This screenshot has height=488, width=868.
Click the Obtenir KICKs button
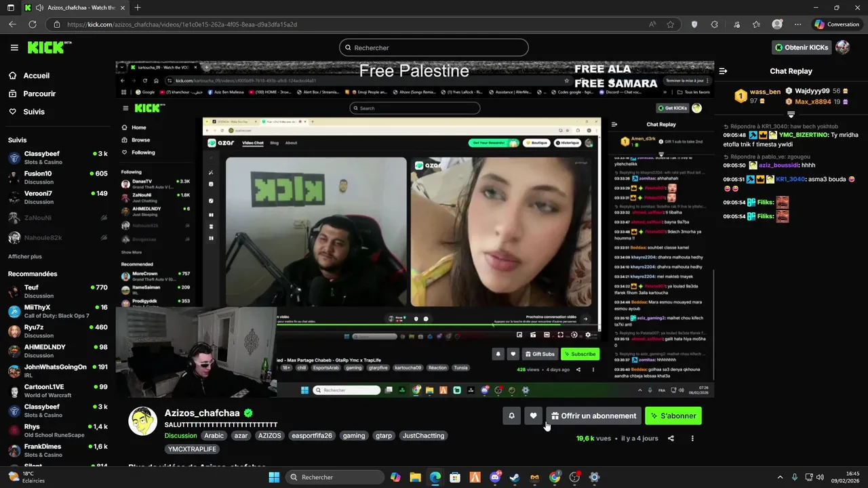(802, 47)
